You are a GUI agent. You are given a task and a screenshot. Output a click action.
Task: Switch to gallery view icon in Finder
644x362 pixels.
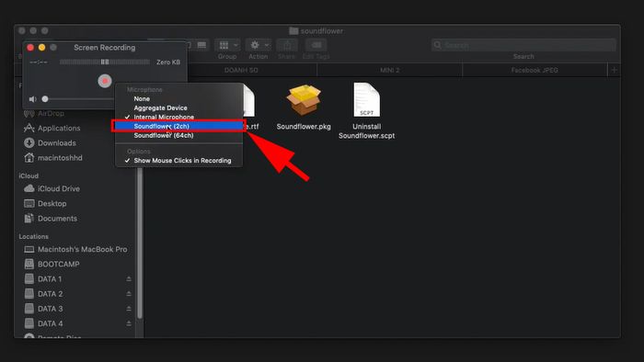(201, 45)
